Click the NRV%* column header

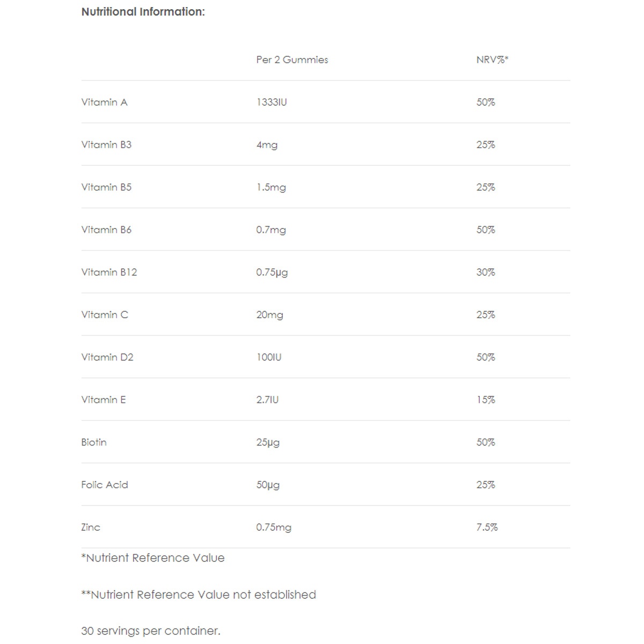(492, 60)
